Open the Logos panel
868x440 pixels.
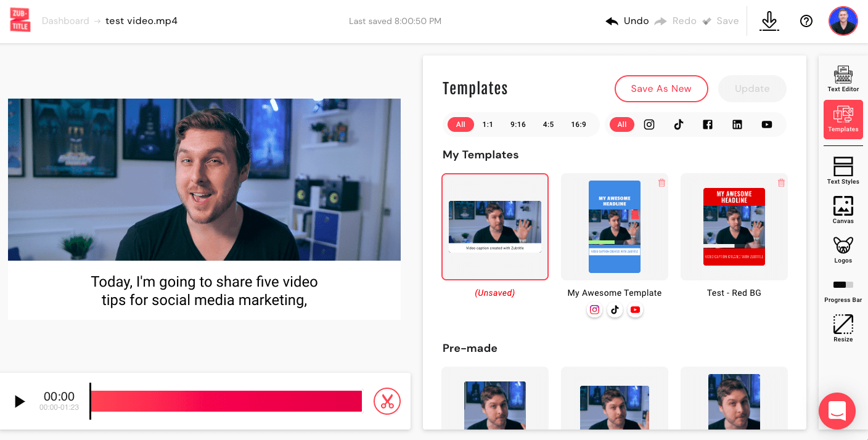[x=843, y=250]
